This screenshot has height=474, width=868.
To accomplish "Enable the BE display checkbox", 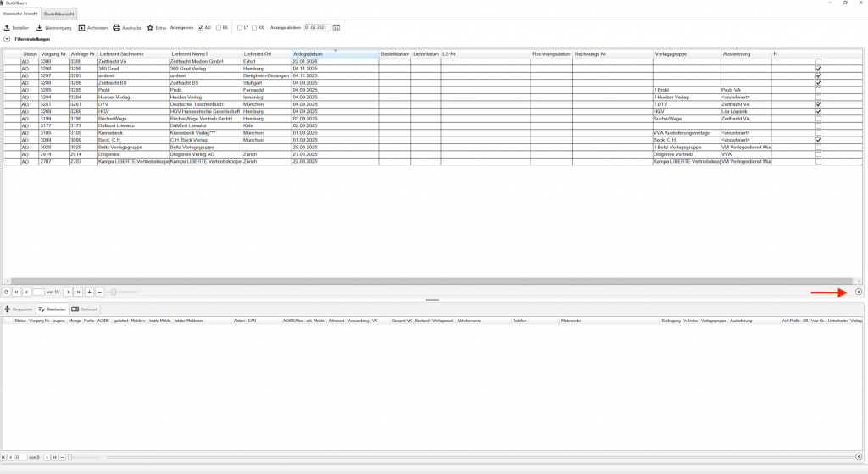I will click(x=219, y=28).
